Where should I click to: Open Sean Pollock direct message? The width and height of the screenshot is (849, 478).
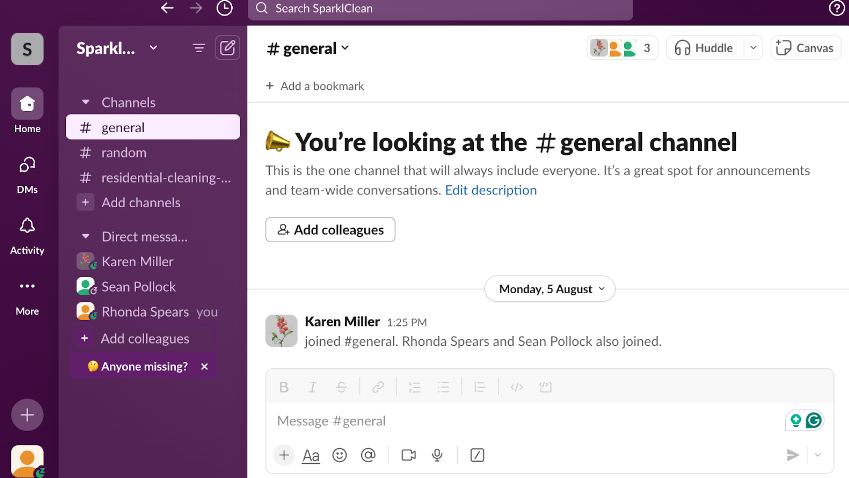point(153,286)
